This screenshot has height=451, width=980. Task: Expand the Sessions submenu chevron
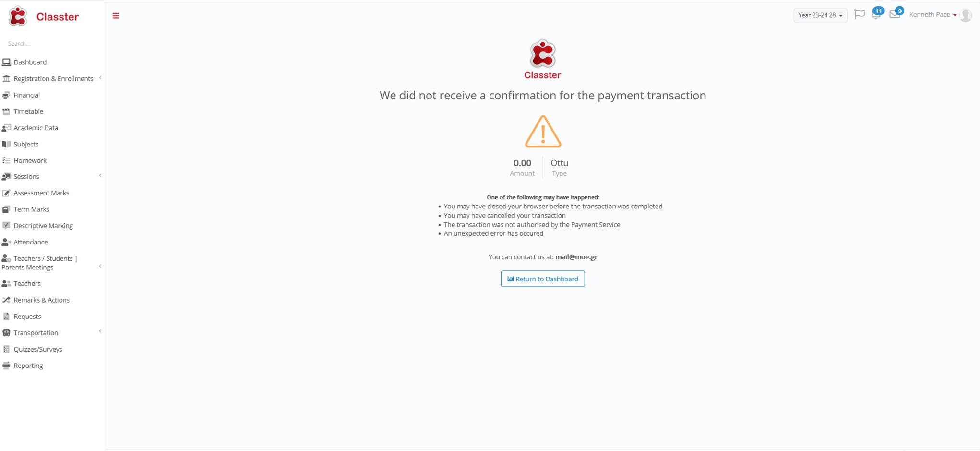(100, 176)
